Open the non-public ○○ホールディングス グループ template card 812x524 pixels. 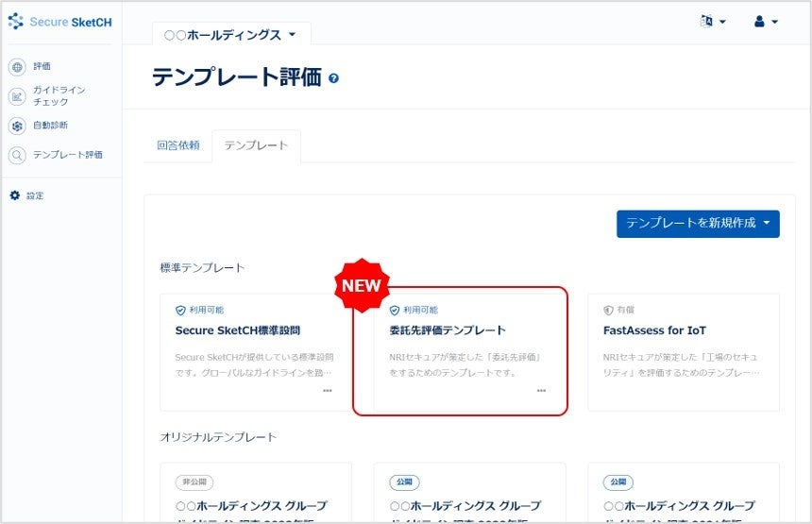(256, 493)
